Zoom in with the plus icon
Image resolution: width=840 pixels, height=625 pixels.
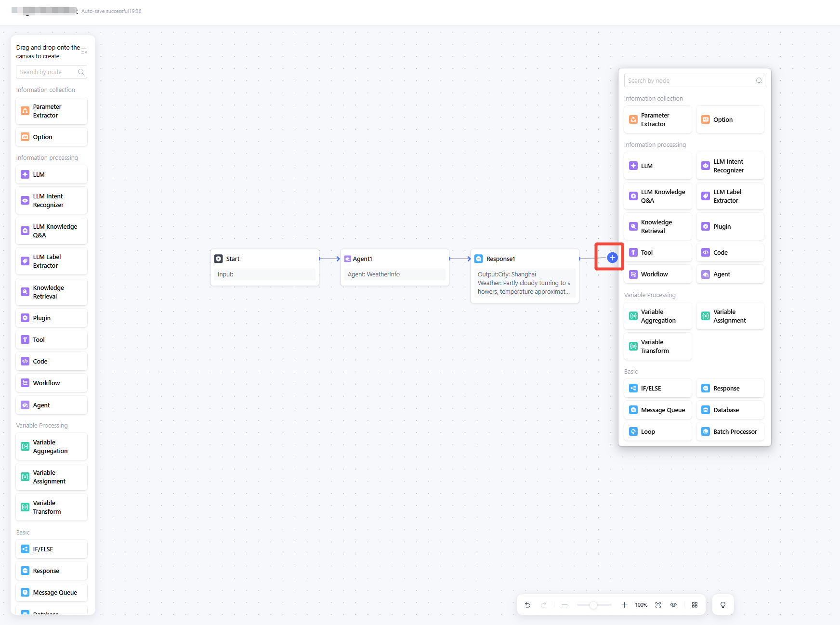(x=624, y=605)
